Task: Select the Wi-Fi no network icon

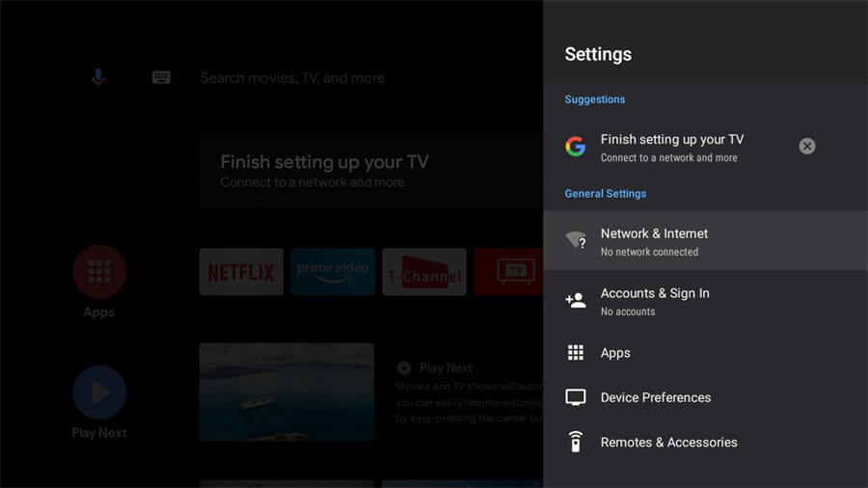Action: coord(576,241)
